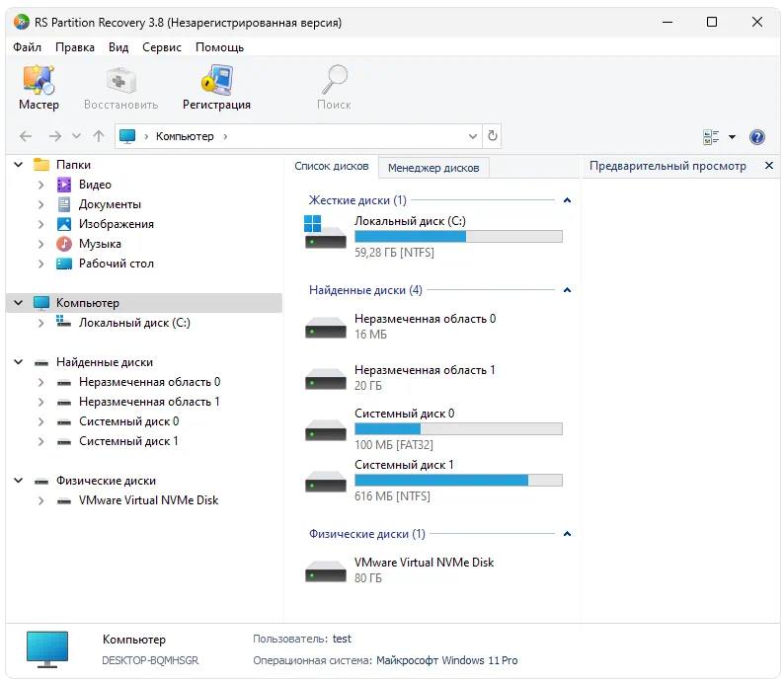Image resolution: width=784 pixels, height=681 pixels.
Task: Open the Файл menu
Action: (28, 47)
